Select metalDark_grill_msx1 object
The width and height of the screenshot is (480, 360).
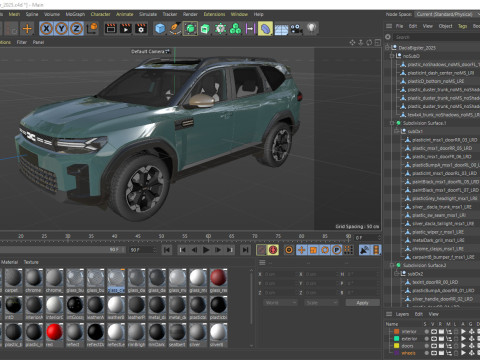point(438,240)
